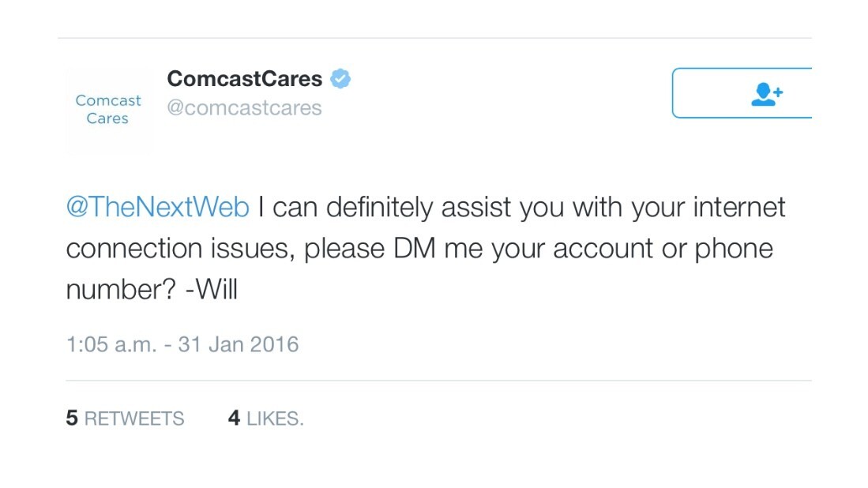Viewport: 868px width, 488px height.
Task: Click the person-plus follow icon
Action: pos(765,94)
